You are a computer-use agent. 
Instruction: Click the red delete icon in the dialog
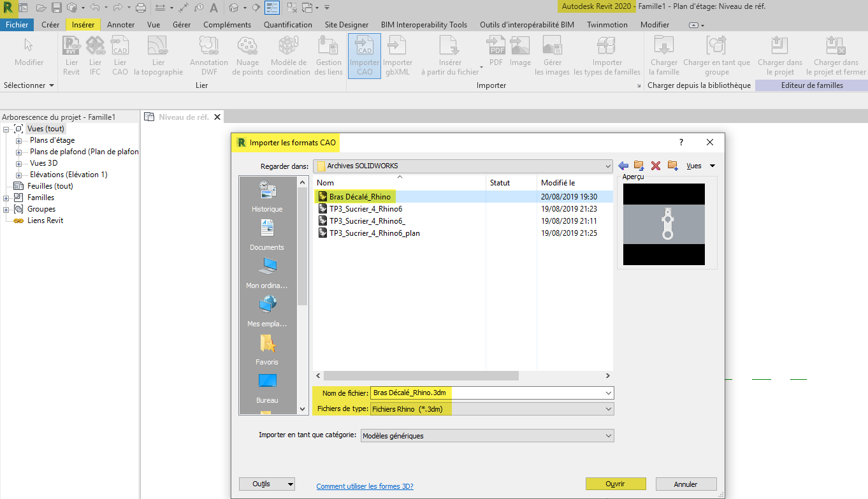pyautogui.click(x=655, y=165)
